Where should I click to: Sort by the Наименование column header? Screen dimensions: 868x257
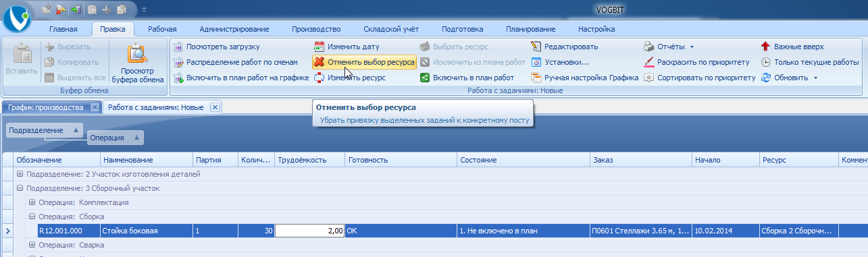click(146, 160)
